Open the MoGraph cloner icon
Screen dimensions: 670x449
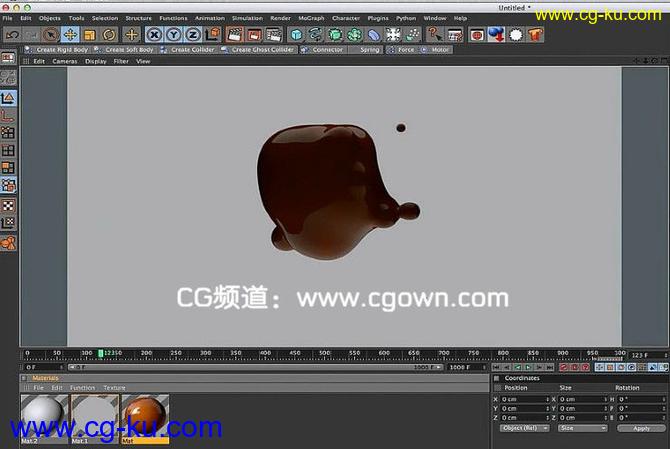(x=393, y=35)
